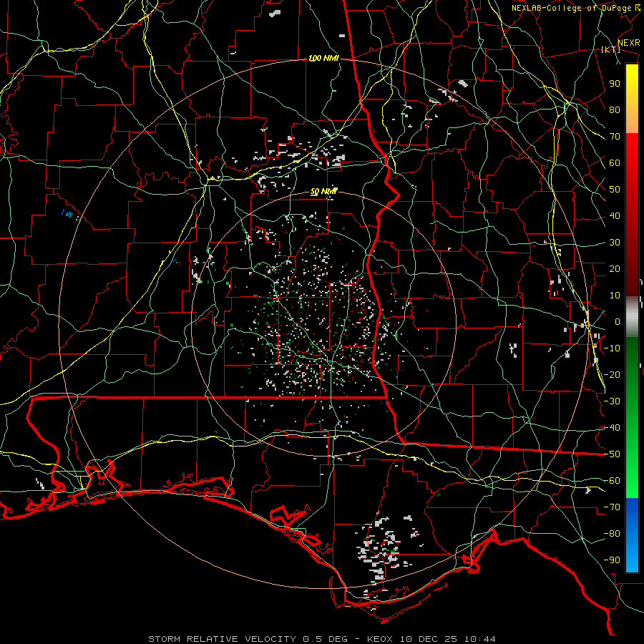The width and height of the screenshot is (644, 644).
Task: Click the "100 NMI" range ring label
Action: [x=323, y=59]
